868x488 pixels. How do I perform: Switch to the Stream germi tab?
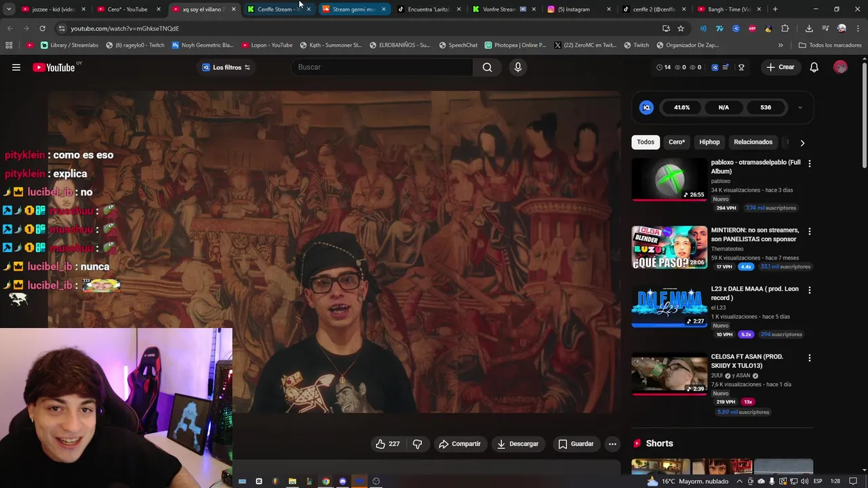(x=353, y=9)
